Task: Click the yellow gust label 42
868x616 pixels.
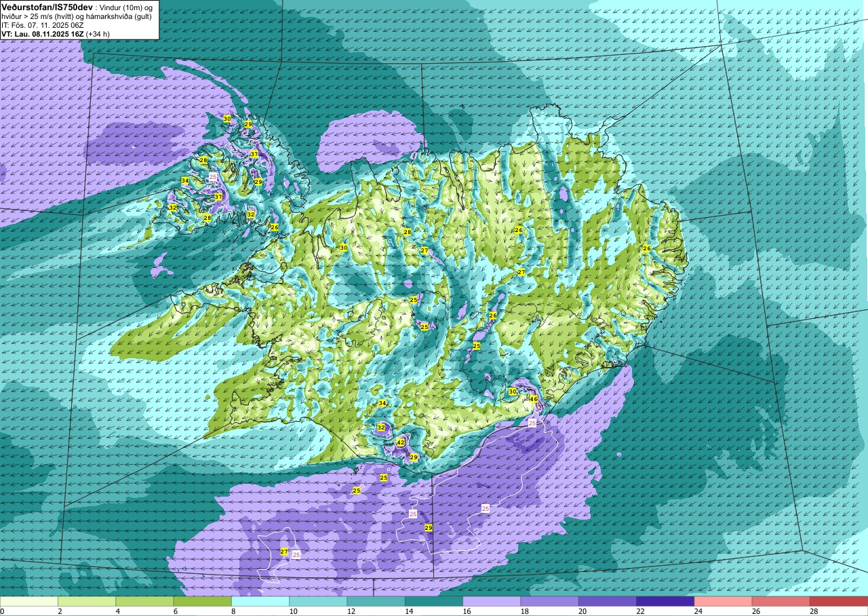Action: (x=401, y=442)
